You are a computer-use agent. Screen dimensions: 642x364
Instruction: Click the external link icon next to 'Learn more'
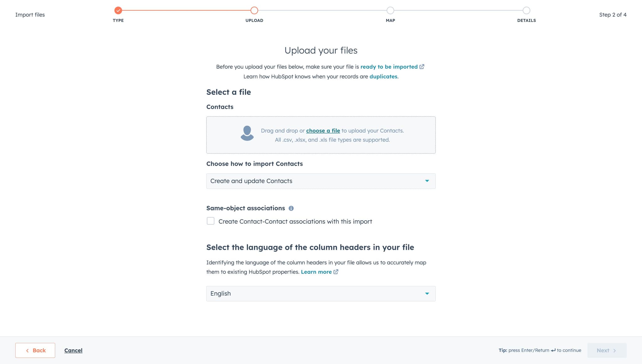coord(336,272)
